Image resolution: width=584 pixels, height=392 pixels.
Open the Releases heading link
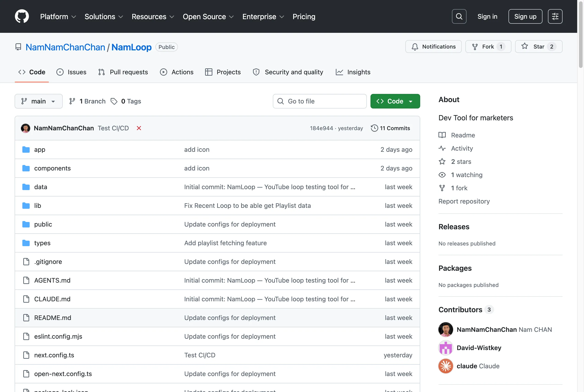[454, 227]
